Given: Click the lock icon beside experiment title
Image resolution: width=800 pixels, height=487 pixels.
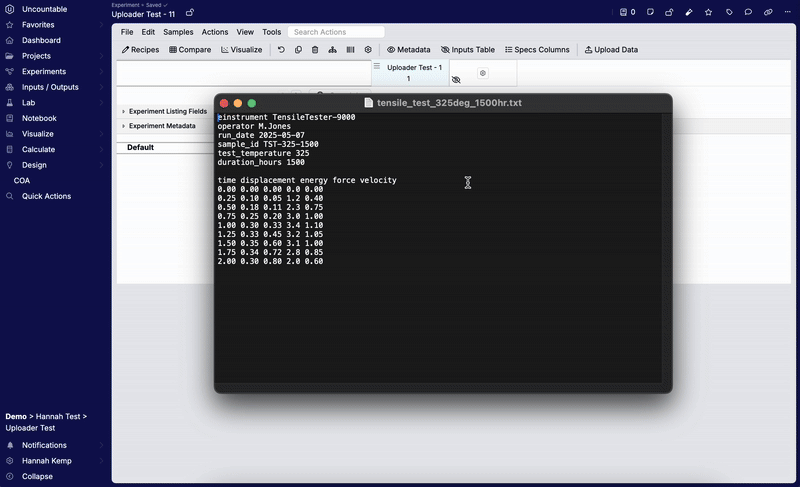Looking at the screenshot, I should point(190,13).
